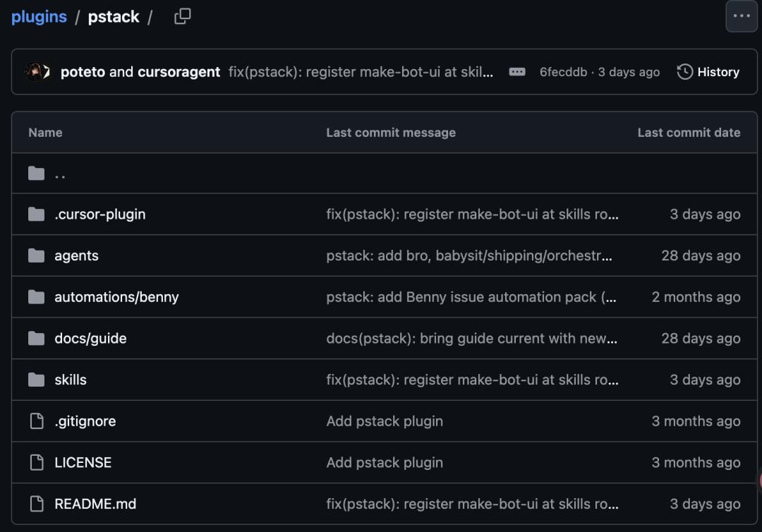This screenshot has height=532, width=762.
Task: Open the Benny issue automation pack commit
Action: tap(471, 297)
